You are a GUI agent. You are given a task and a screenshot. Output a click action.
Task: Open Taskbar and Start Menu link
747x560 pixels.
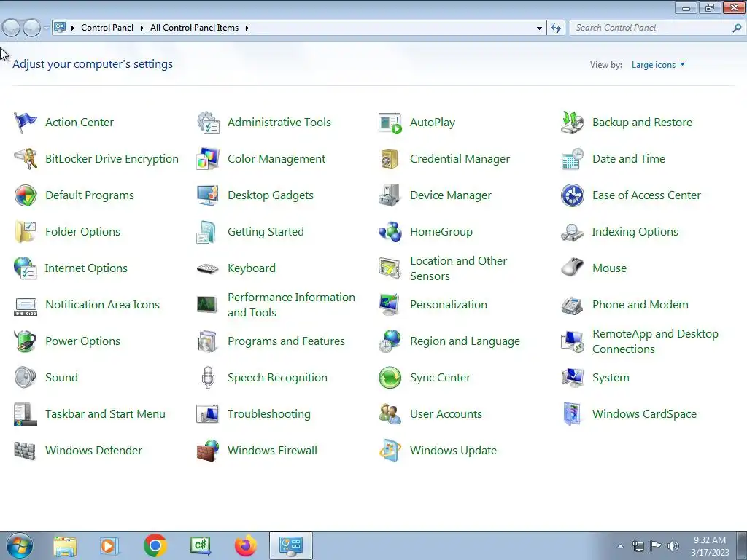[x=105, y=414]
